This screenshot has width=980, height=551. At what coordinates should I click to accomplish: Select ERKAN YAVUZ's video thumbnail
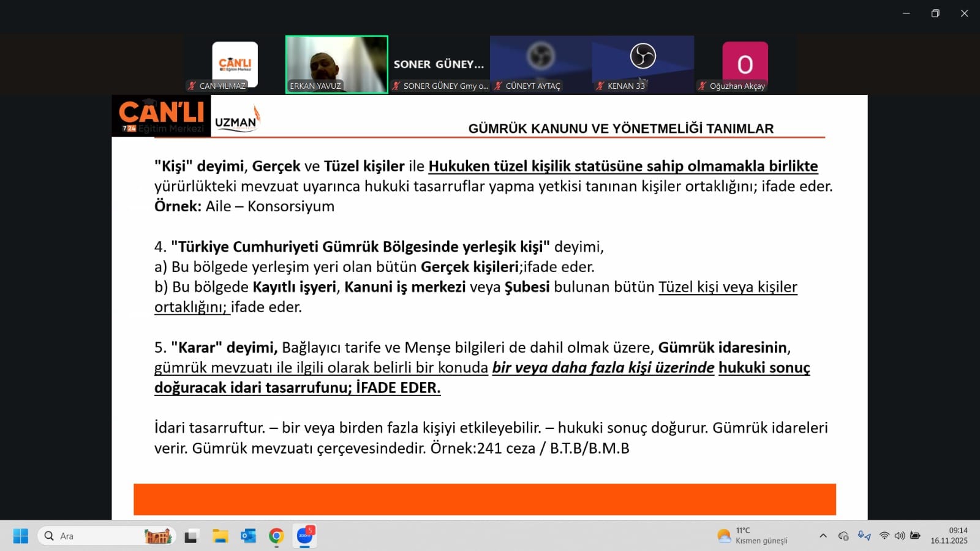(x=336, y=64)
